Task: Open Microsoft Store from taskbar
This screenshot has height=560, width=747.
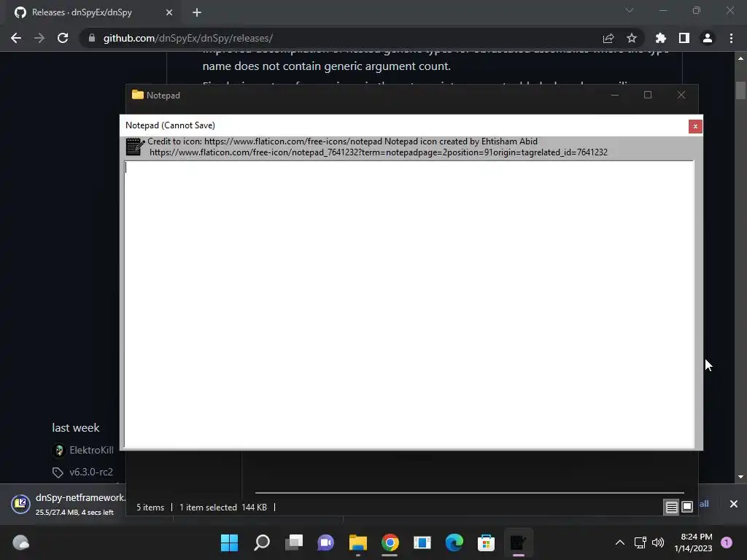Action: point(486,542)
